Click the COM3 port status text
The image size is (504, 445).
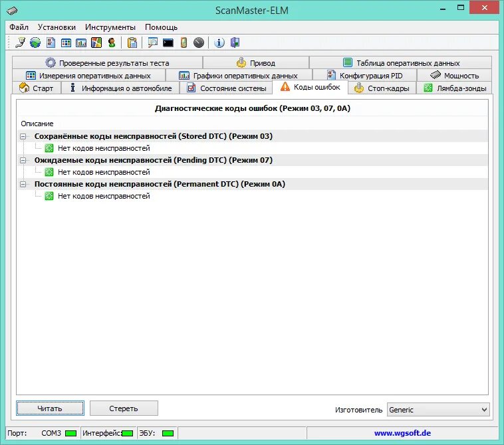coord(51,433)
